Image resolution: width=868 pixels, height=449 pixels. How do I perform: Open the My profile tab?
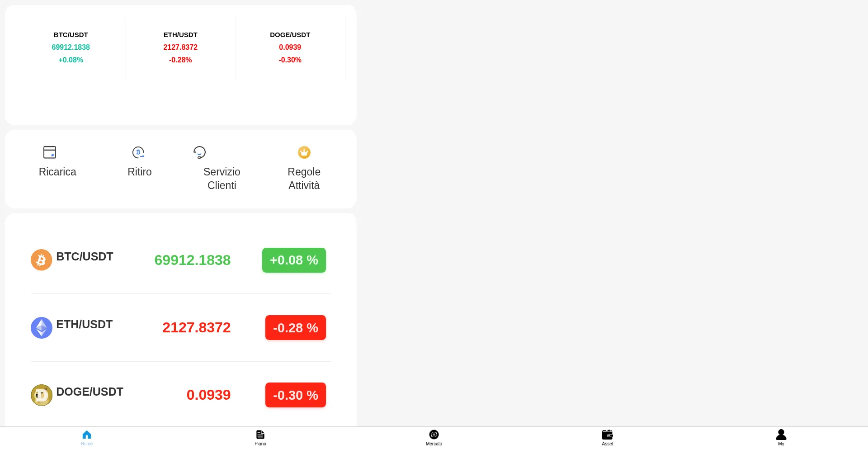[781, 438]
